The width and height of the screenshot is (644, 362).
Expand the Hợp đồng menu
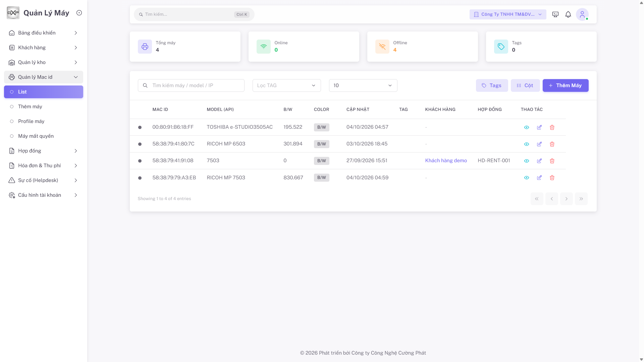[x=44, y=151]
